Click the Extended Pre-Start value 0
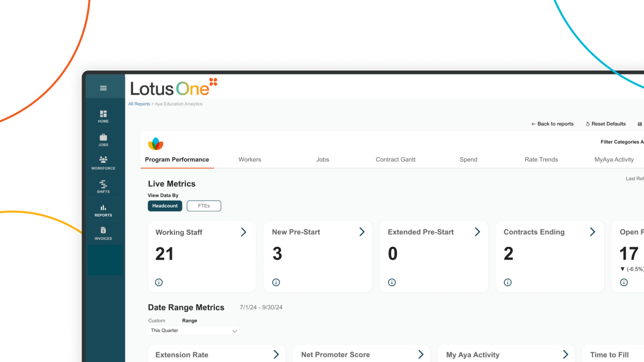The height and width of the screenshot is (362, 644). click(393, 254)
